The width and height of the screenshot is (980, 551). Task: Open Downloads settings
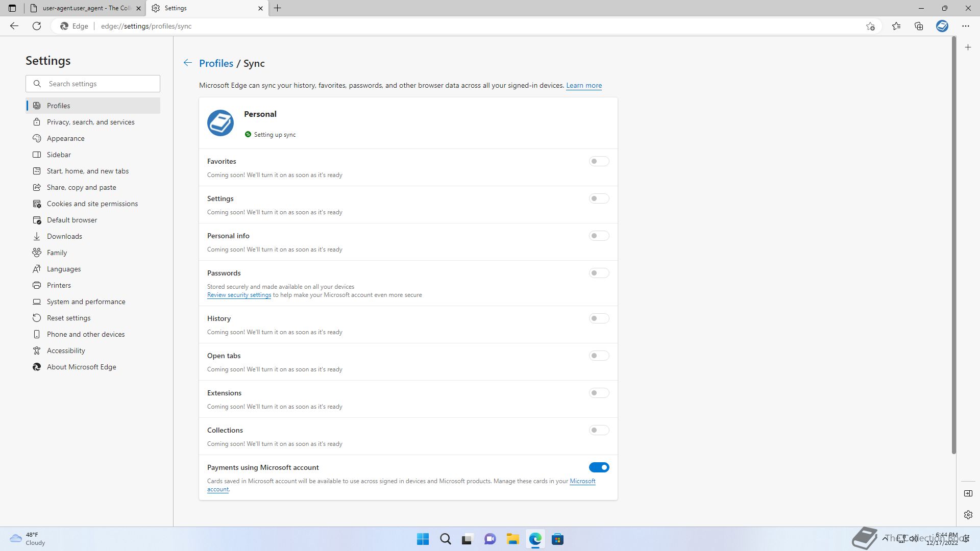pos(93,236)
